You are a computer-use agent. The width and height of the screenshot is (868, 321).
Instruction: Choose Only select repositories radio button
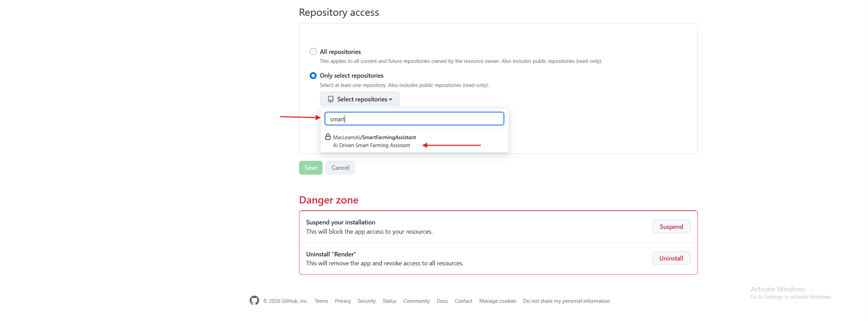point(313,76)
